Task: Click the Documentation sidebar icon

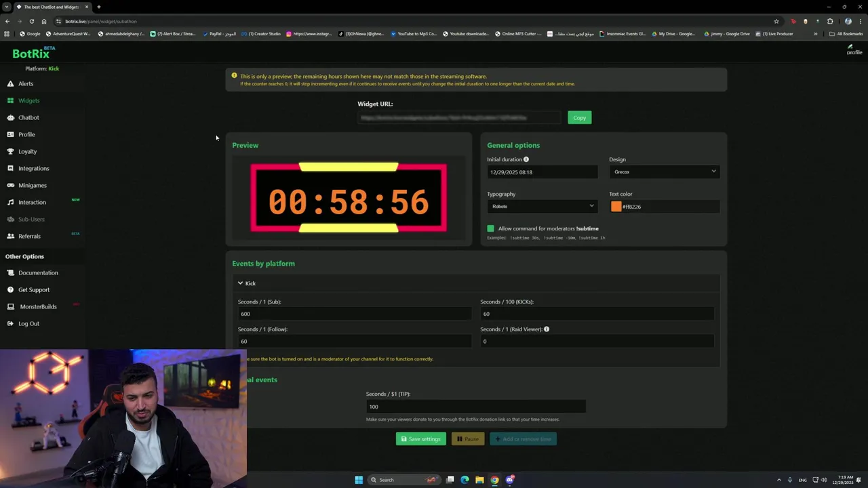Action: tap(10, 272)
